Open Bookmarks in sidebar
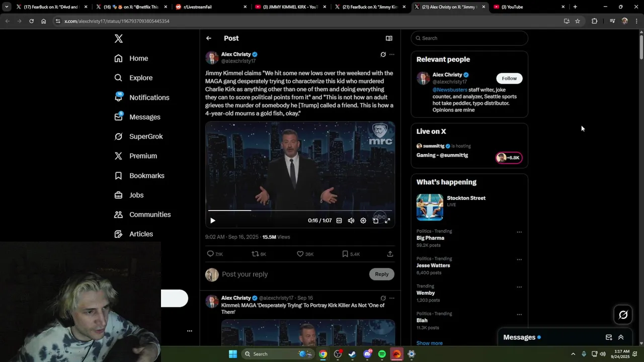Screen dimensions: 644x362 (139, 175)
